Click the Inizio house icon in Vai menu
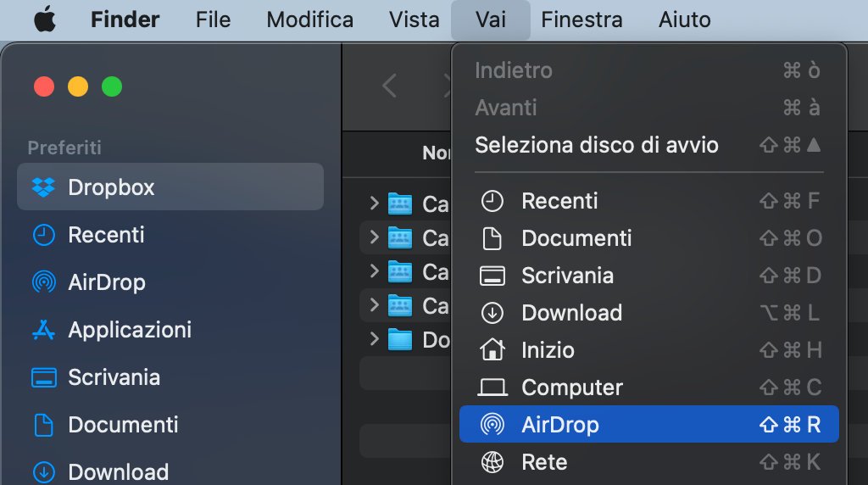 (x=492, y=350)
